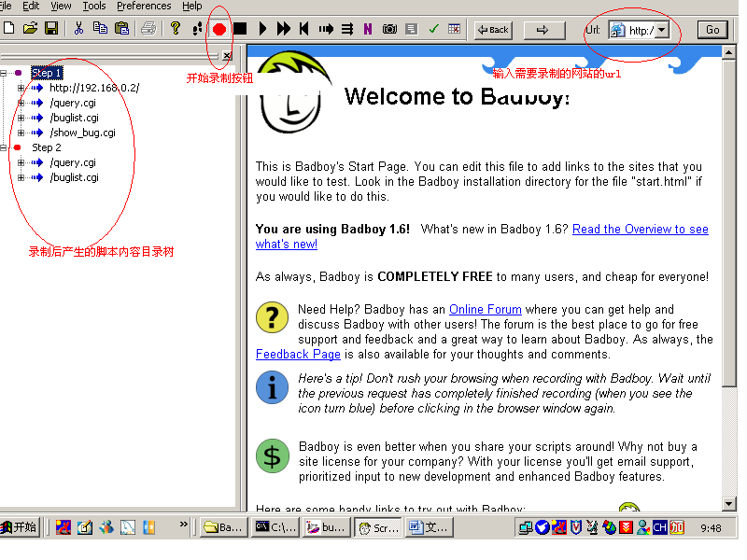This screenshot has width=747, height=560.
Task: Open the Online Forum link
Action: [485, 310]
